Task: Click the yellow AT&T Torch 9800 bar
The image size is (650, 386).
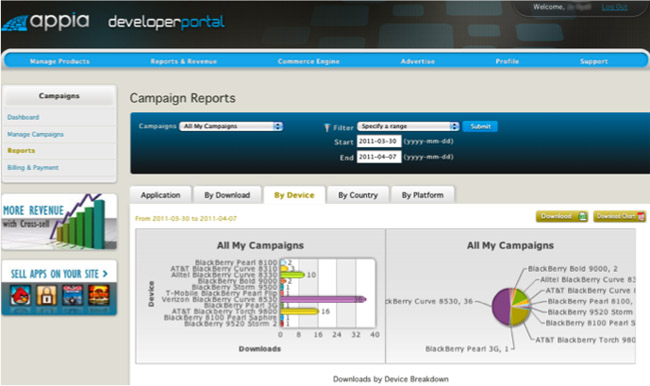Action: tap(300, 311)
